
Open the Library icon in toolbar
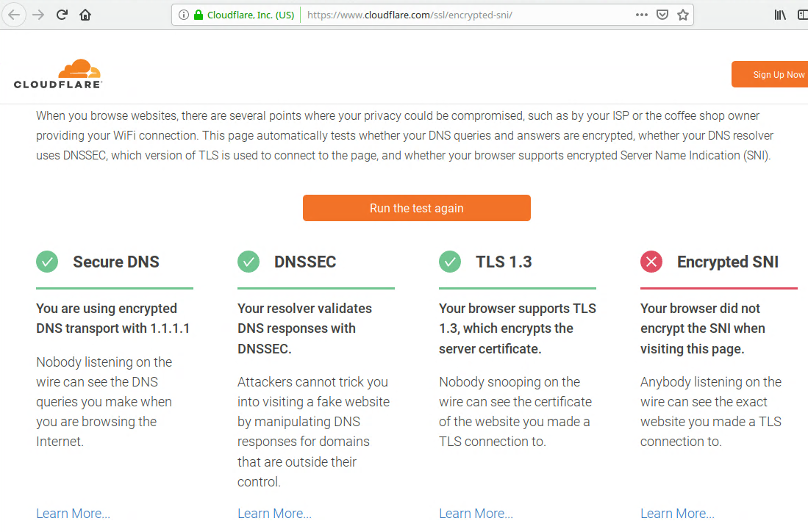pos(780,15)
